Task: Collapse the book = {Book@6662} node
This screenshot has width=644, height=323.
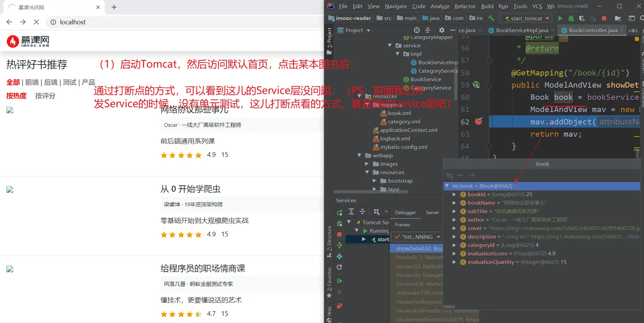Action: [447, 186]
